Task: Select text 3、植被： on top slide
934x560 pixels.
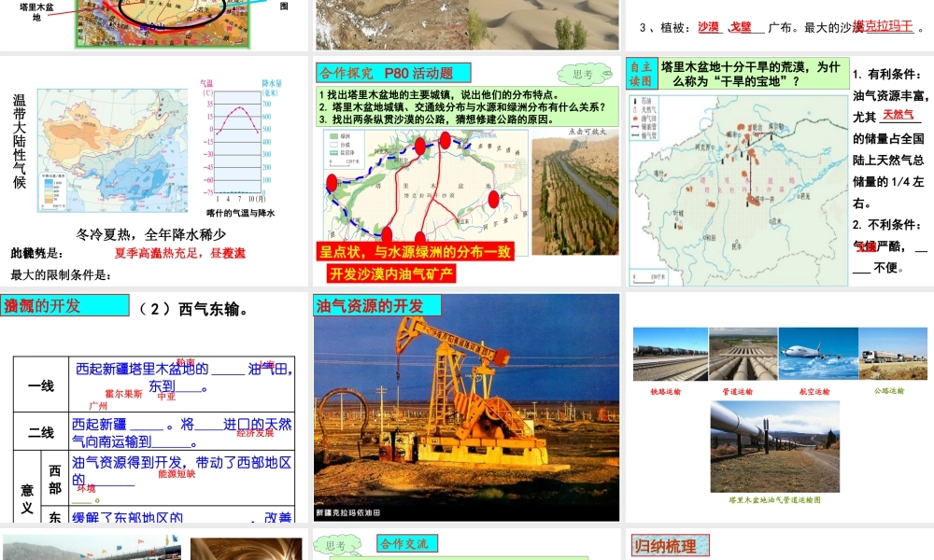Action: [x=666, y=27]
